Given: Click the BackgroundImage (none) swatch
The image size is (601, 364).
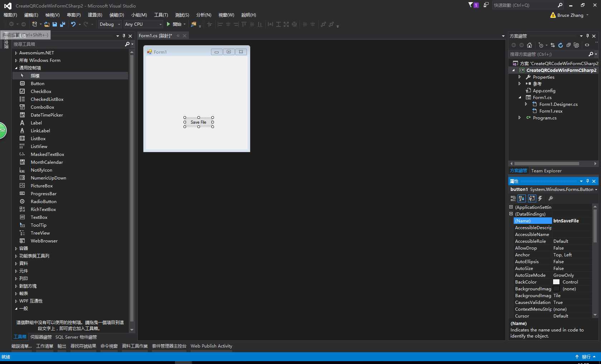Looking at the screenshot, I should [556, 289].
